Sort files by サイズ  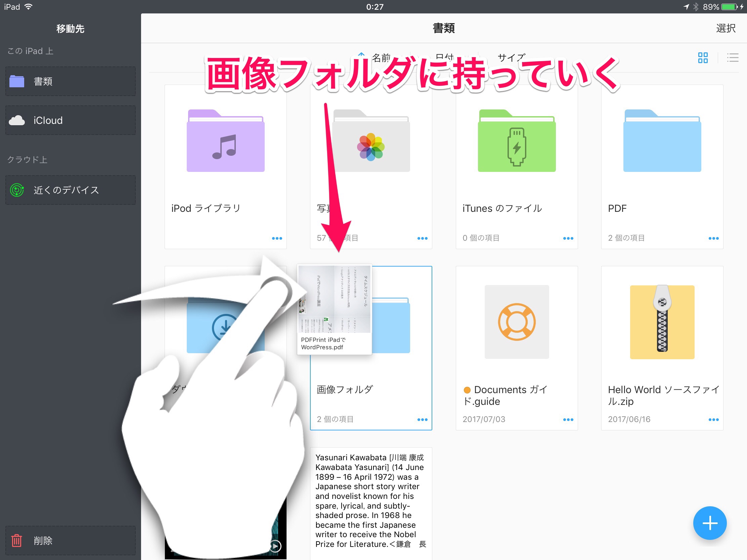coord(511,57)
